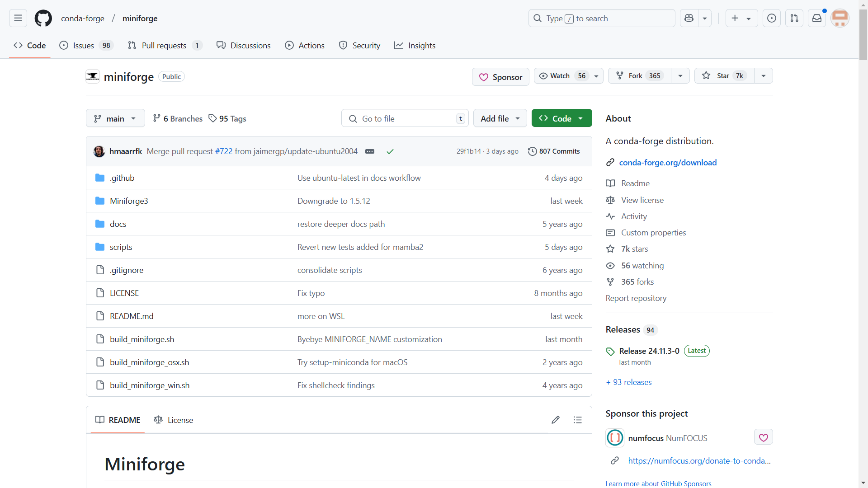
Task: Expand commit message ellipsis button
Action: (x=370, y=151)
